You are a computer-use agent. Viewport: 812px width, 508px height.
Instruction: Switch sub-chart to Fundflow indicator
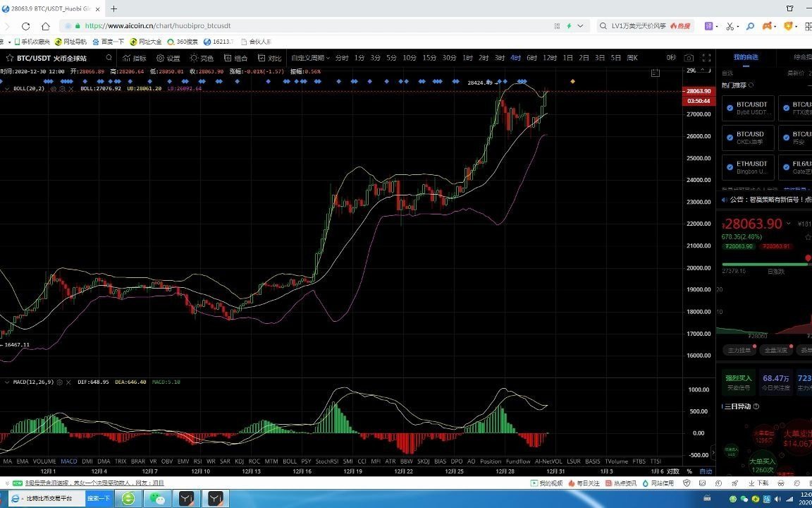pos(518,461)
